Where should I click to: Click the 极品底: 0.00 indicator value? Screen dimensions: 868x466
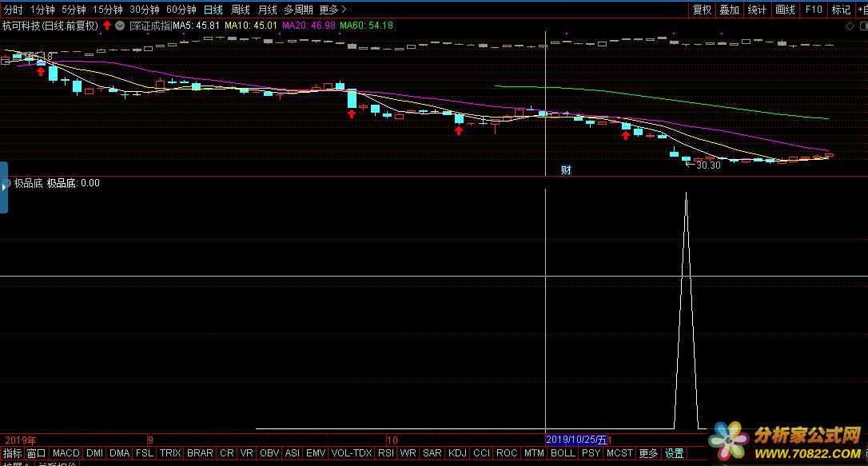73,183
